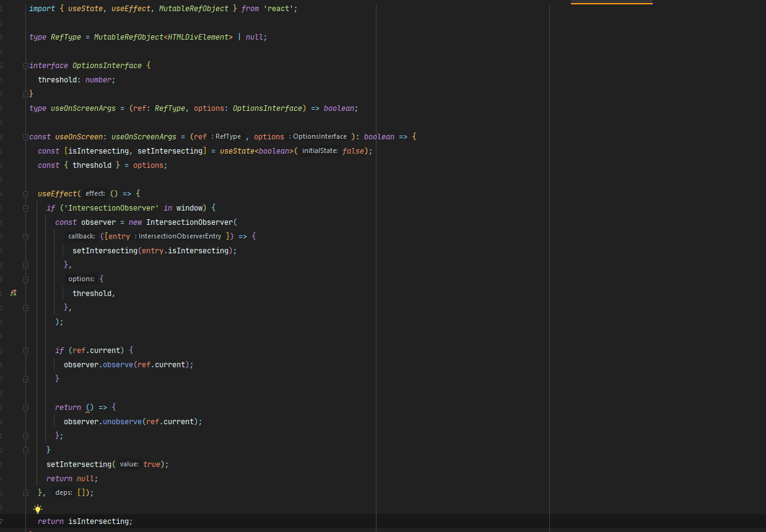Image resolution: width=766 pixels, height=532 pixels.
Task: Click the 'false' initial state value
Action: pyautogui.click(x=355, y=151)
